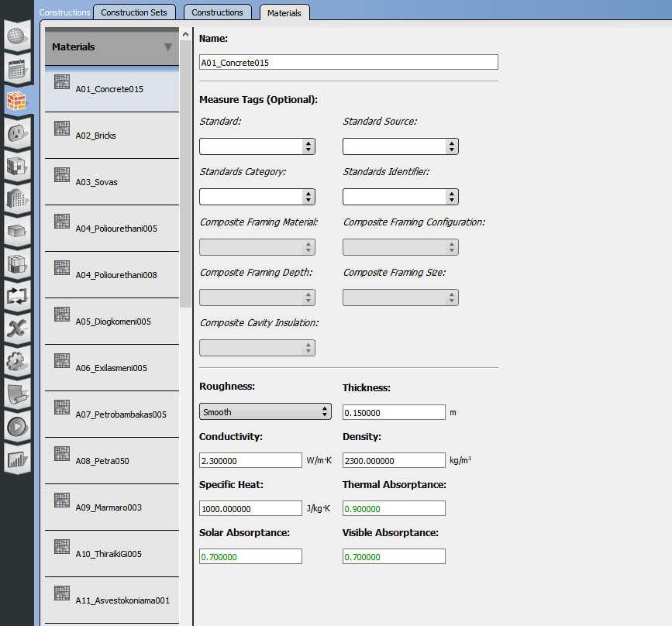Open the Building geometry icon
Screen dimensions: 672x626
click(x=17, y=198)
